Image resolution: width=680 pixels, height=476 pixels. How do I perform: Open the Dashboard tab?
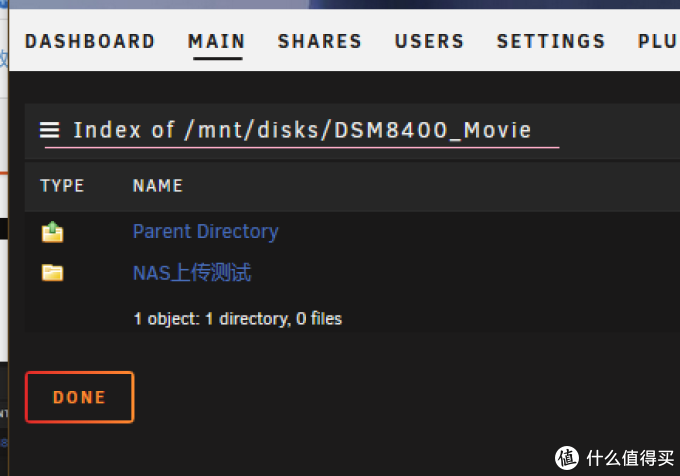pos(90,42)
